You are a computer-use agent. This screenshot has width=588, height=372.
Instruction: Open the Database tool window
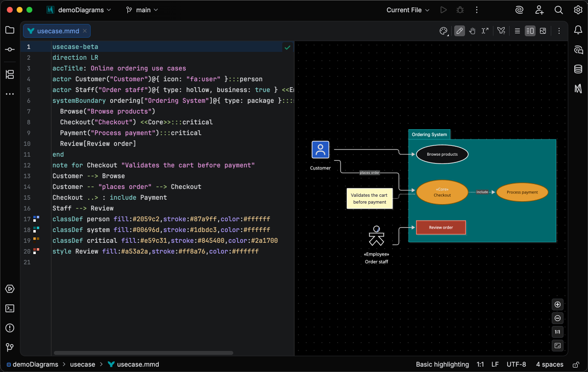click(x=578, y=69)
